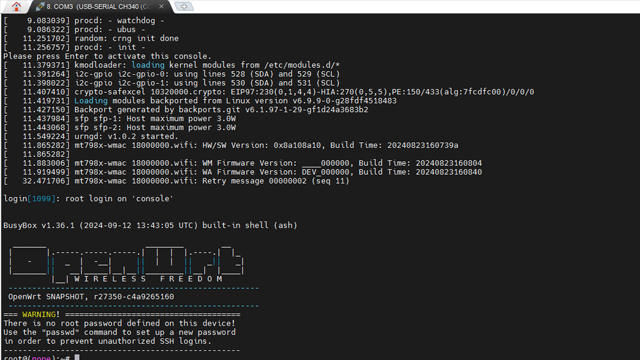This screenshot has width=640, height=360.
Task: Click the 'procd: - ubus -' line
Action: point(74,29)
